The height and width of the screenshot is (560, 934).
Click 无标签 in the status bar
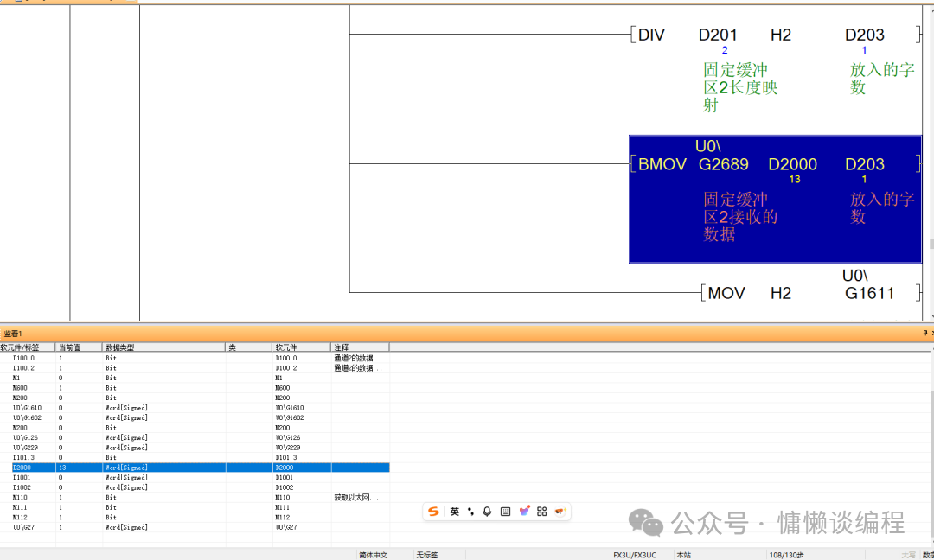[x=427, y=555]
